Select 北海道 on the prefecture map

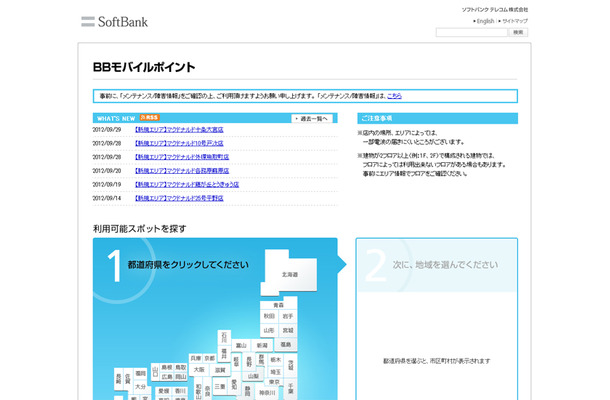click(x=290, y=273)
